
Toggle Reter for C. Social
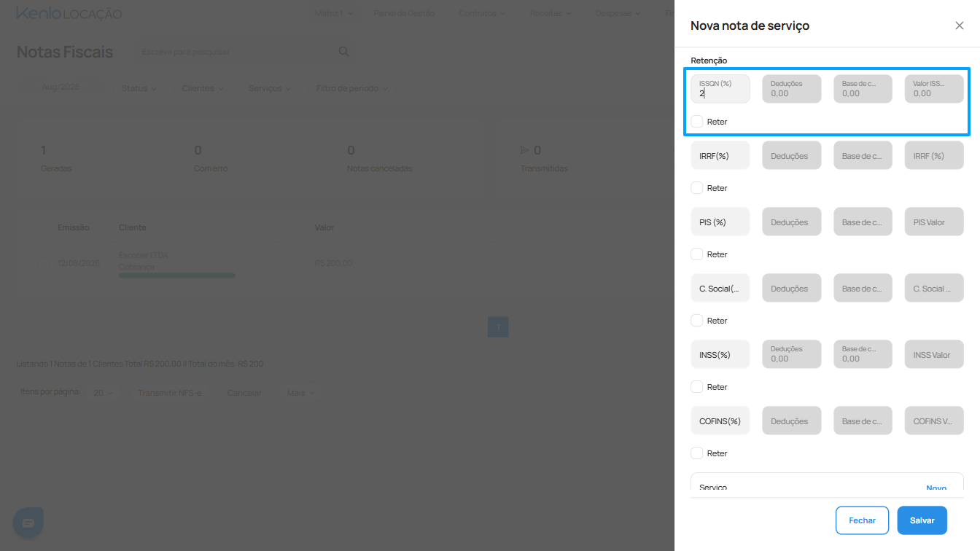pos(697,321)
